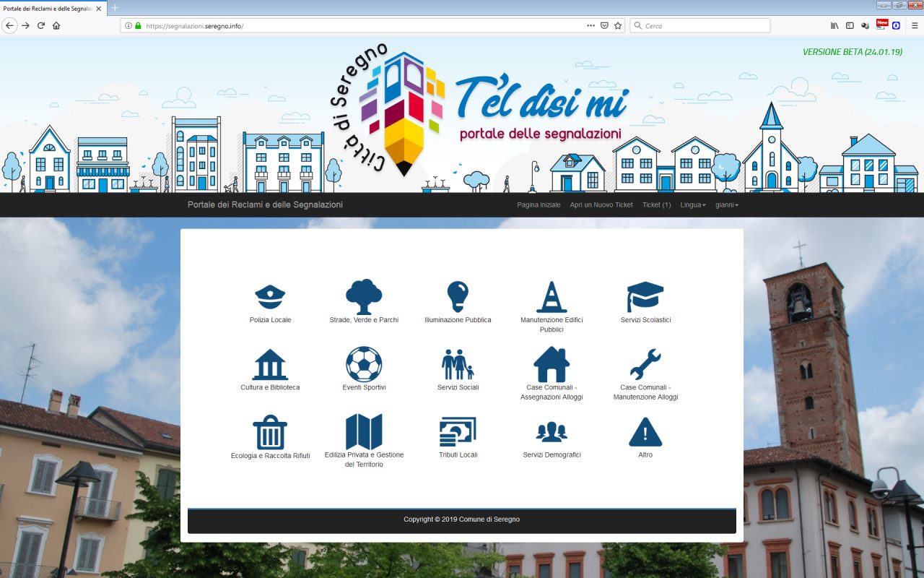Click the Servizi Demografici text label
Image resolution: width=924 pixels, height=578 pixels.
click(552, 455)
